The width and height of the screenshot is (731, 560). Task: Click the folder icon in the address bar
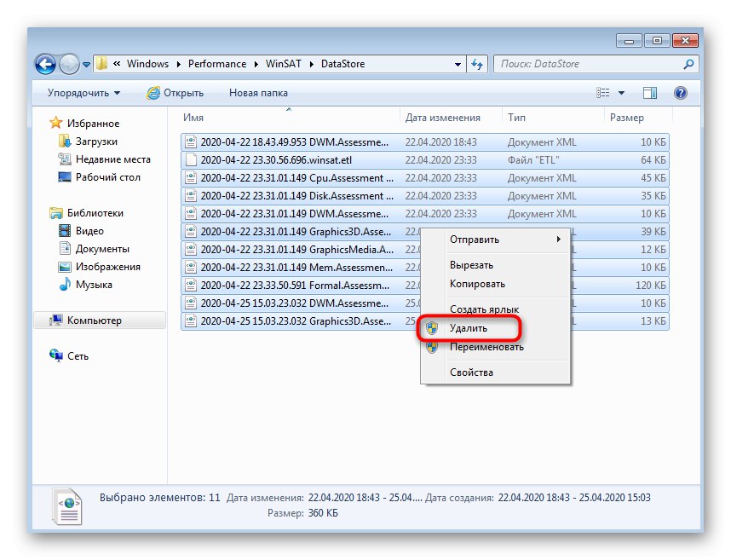(x=101, y=63)
